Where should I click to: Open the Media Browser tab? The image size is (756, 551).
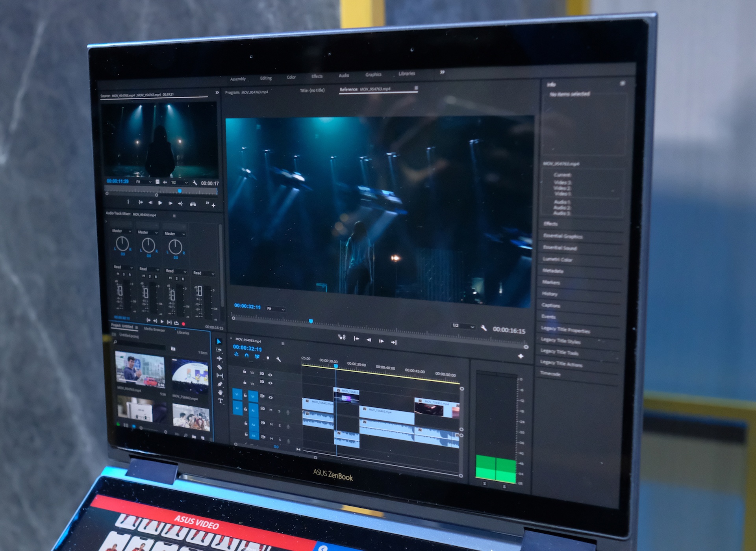click(x=154, y=330)
